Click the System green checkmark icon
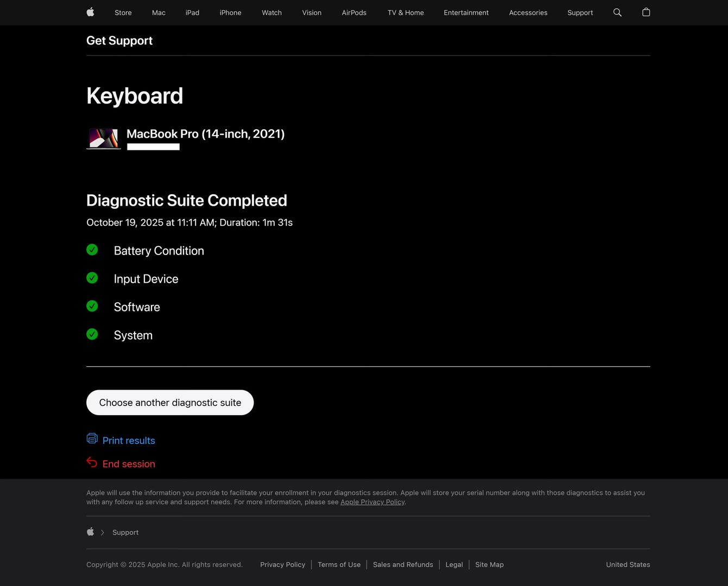Screen dimensions: 728x586 pos(92,334)
